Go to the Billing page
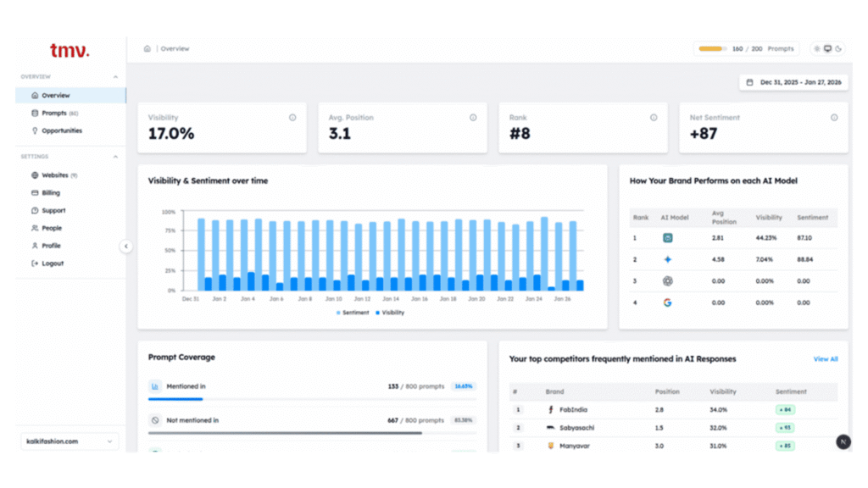Screen dimensions: 868x488 coord(70,192)
